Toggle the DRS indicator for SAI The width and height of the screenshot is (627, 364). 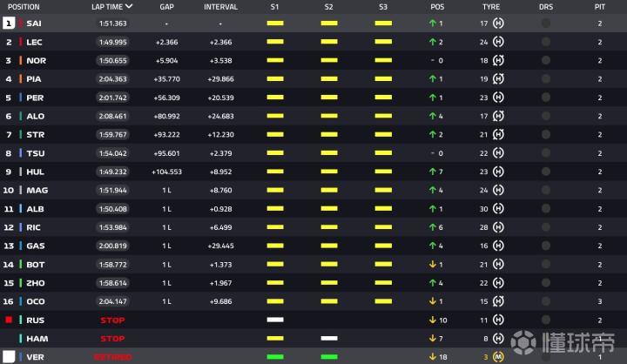coord(546,24)
